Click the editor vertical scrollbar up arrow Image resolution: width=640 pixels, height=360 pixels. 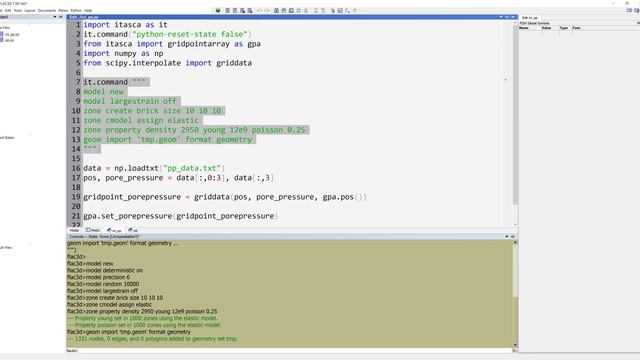(x=515, y=23)
